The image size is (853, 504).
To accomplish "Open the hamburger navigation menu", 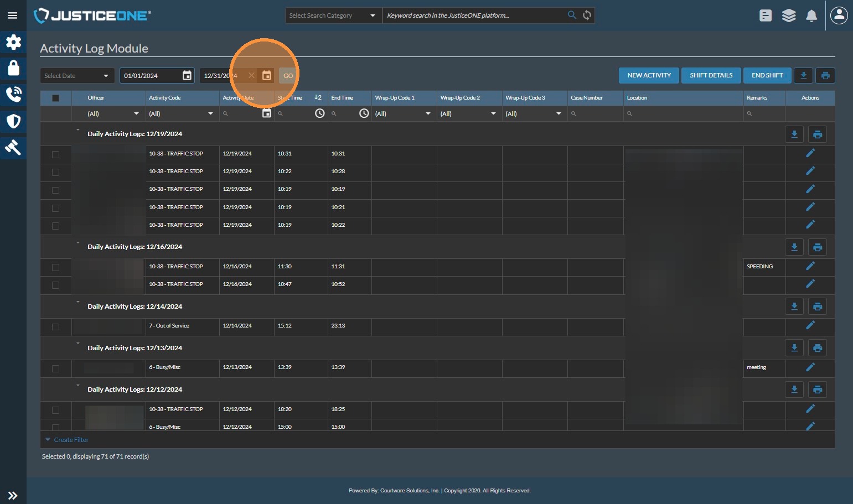I will click(x=12, y=15).
